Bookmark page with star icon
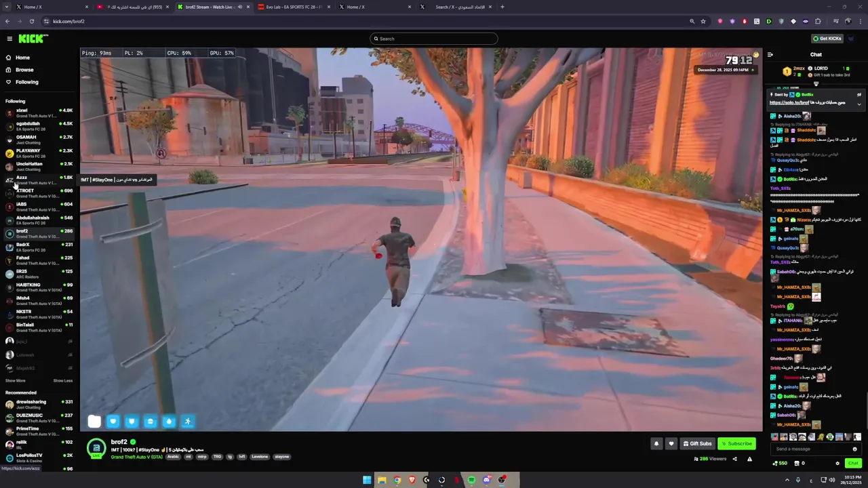Image resolution: width=868 pixels, height=488 pixels. 703,21
